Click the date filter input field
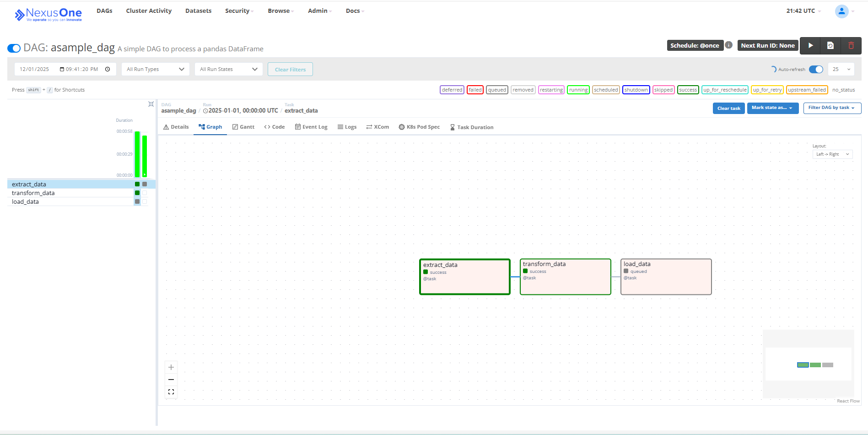This screenshot has width=868, height=435. (x=65, y=69)
